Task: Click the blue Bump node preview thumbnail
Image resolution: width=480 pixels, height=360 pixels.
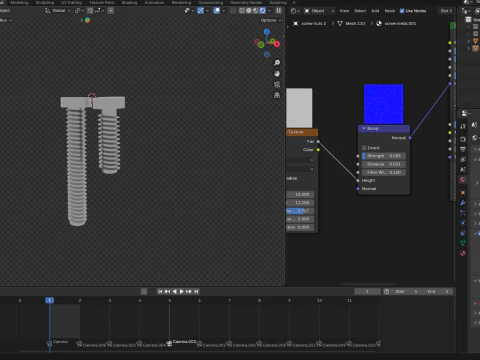Action: point(383,104)
